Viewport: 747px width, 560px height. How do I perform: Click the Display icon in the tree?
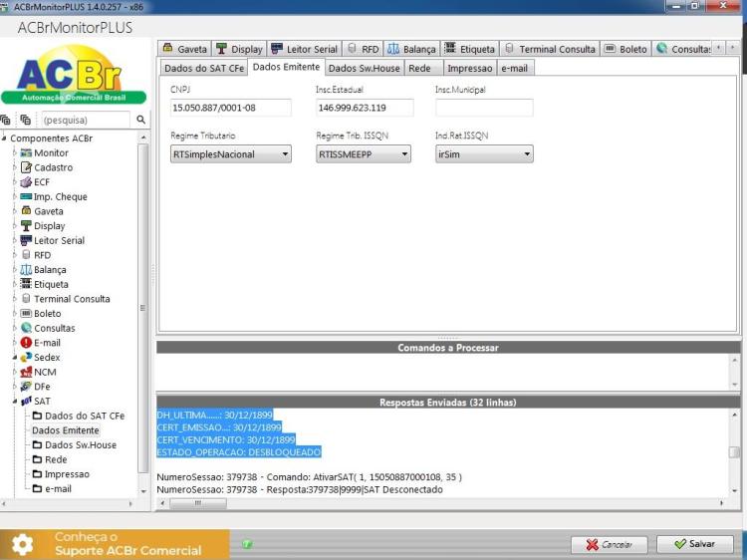coord(26,226)
